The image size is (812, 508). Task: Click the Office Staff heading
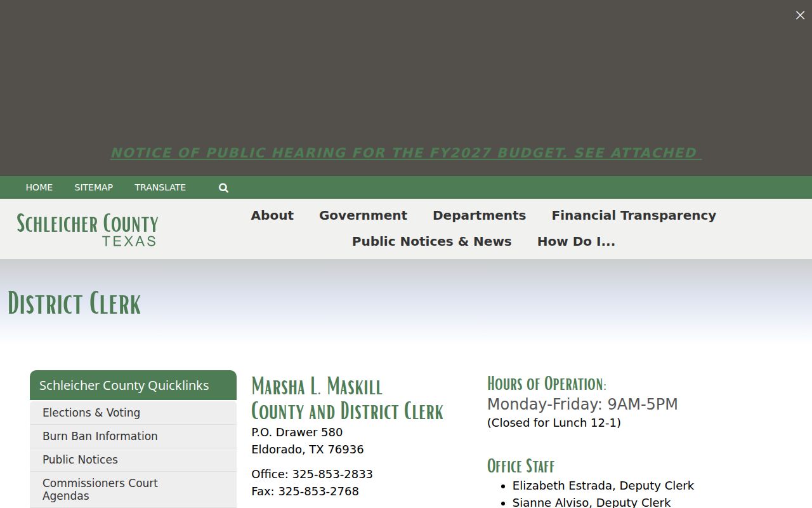click(521, 466)
